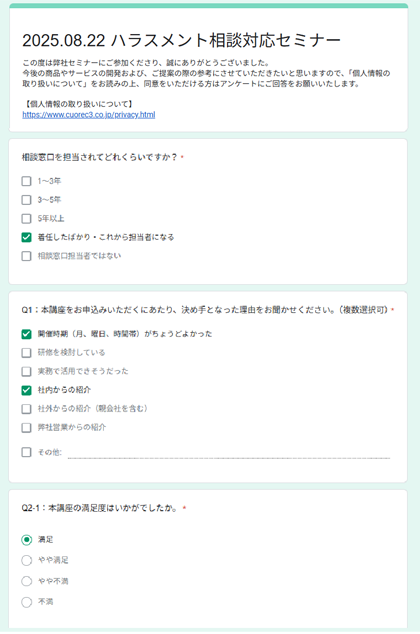The width and height of the screenshot is (420, 634).
Task: Choose the やや満足 radio option
Action: coord(27,560)
